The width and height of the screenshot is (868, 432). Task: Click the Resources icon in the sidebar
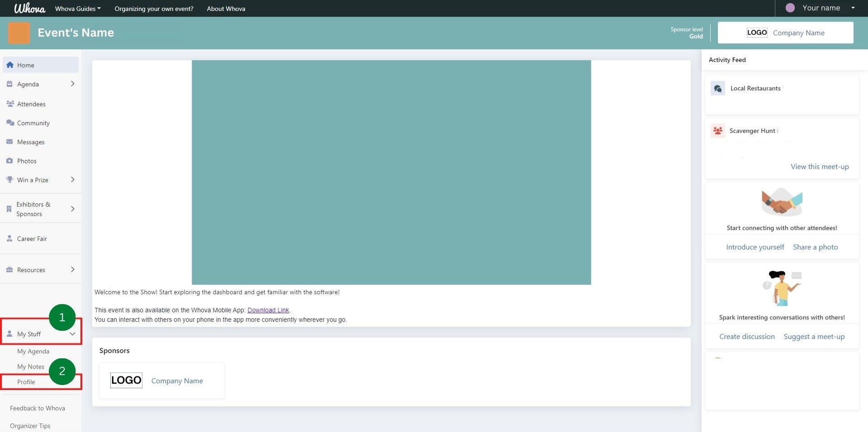[x=10, y=269]
